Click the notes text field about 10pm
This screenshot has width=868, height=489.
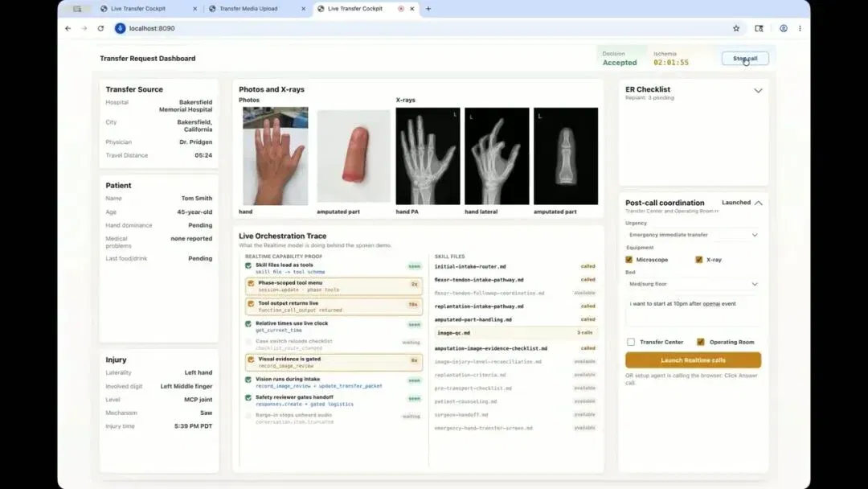click(x=693, y=312)
